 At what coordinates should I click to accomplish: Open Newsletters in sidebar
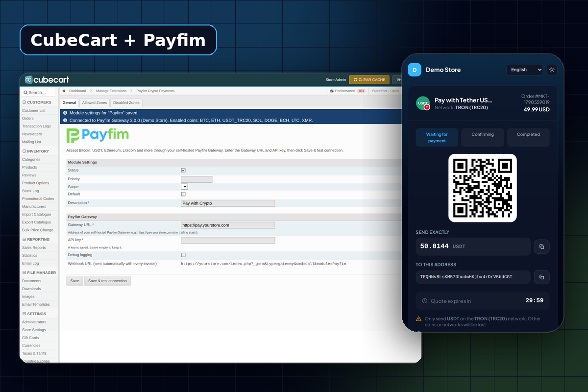(32, 134)
